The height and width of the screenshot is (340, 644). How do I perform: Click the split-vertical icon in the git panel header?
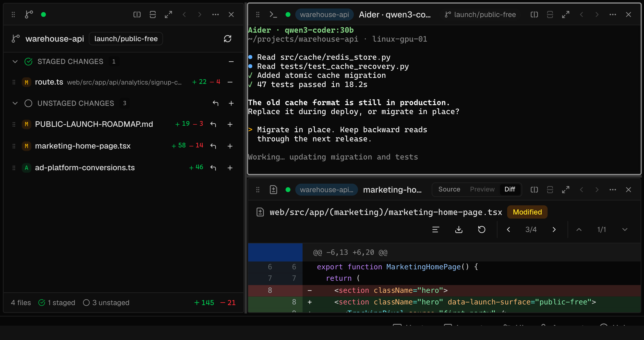153,15
